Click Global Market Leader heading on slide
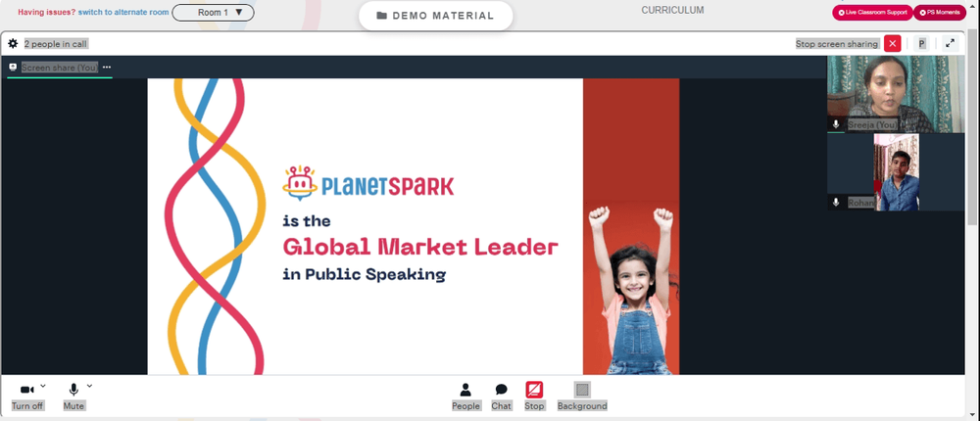 point(420,248)
